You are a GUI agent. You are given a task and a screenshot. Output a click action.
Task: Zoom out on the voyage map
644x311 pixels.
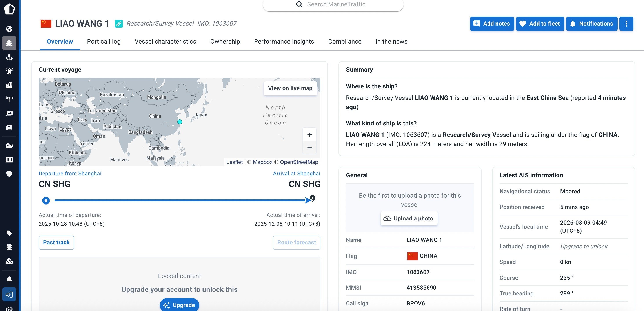[x=309, y=148]
